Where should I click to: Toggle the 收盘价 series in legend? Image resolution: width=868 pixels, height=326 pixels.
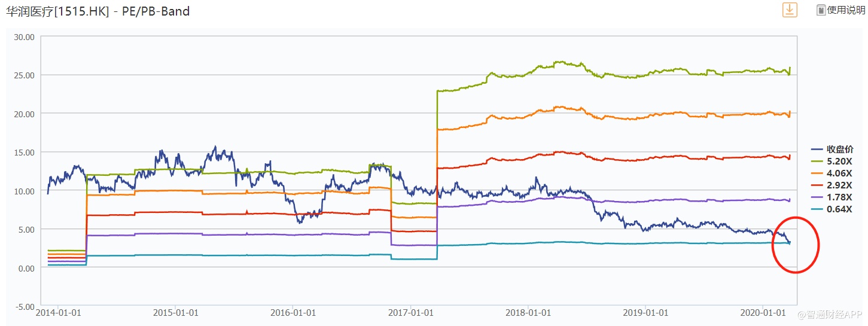click(840, 149)
